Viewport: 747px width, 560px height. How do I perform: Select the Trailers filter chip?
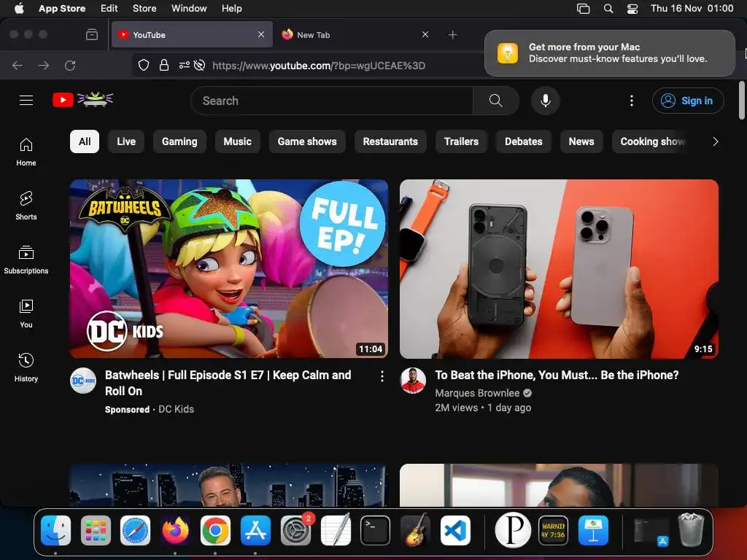click(461, 141)
